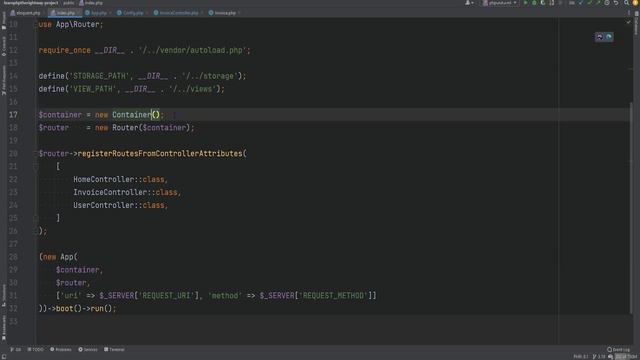Open PhpStorm browser preview icon
640x360 pixels.
tap(600, 37)
